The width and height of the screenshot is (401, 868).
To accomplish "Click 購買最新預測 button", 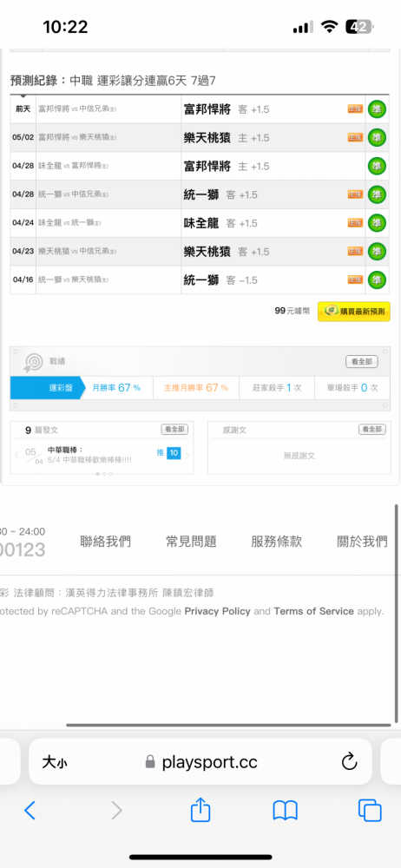I will pyautogui.click(x=353, y=312).
